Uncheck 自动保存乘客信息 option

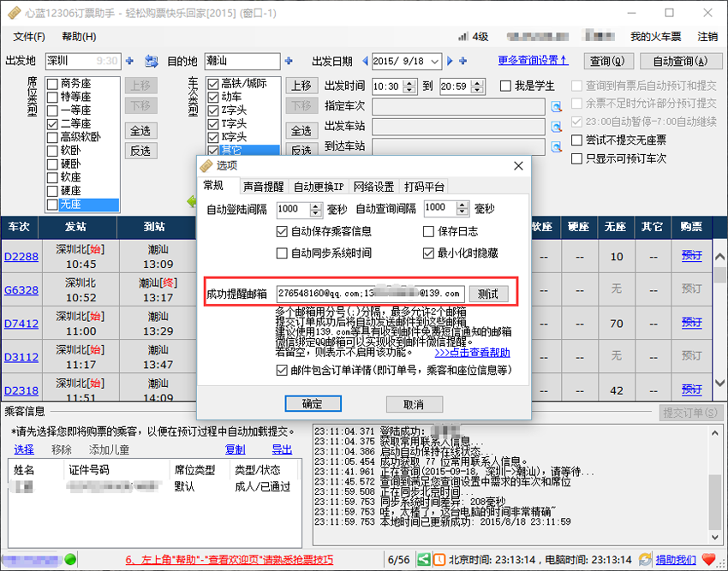283,231
